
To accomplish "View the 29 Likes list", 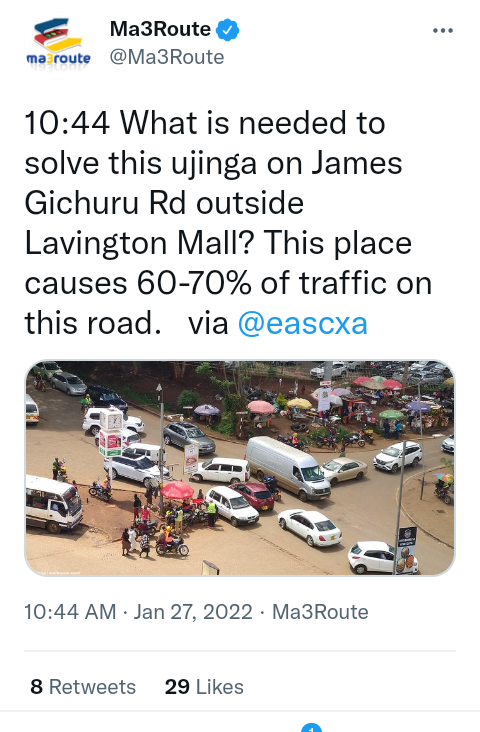I will click(x=204, y=687).
